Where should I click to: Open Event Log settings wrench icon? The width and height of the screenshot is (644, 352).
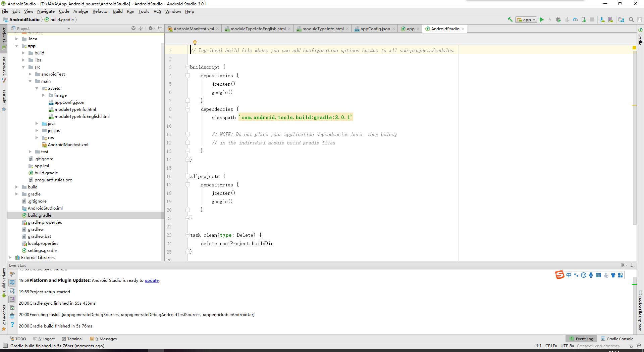(x=12, y=274)
